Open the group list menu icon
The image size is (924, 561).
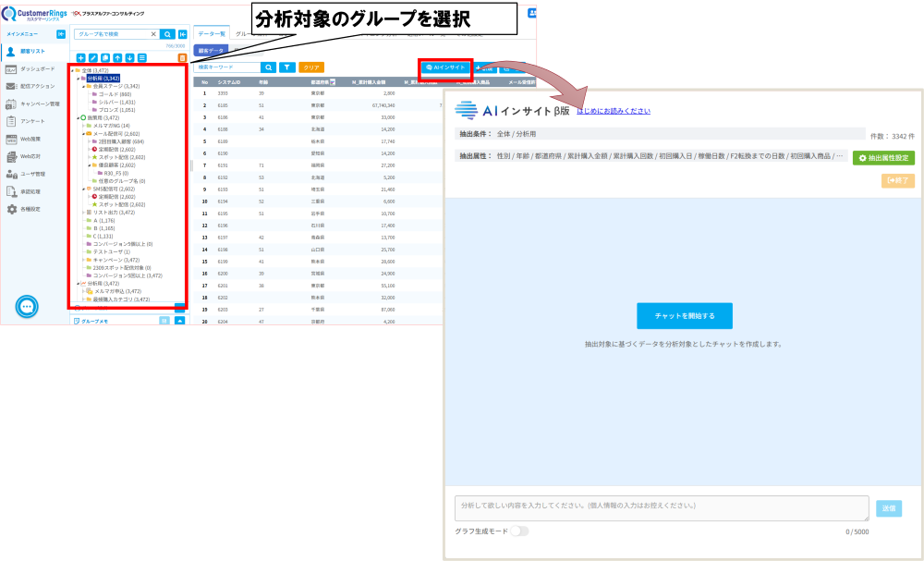pos(142,57)
